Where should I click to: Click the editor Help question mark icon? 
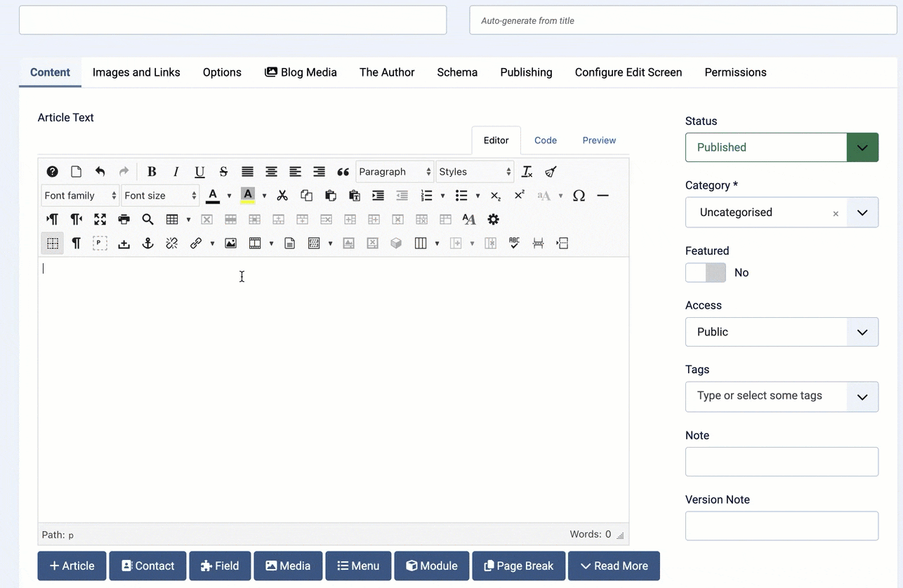coord(53,172)
